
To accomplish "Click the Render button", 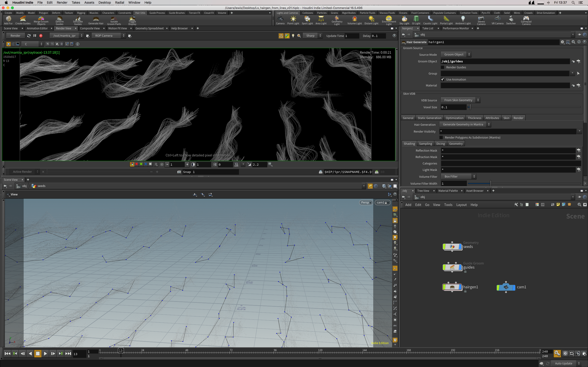I will click(15, 36).
